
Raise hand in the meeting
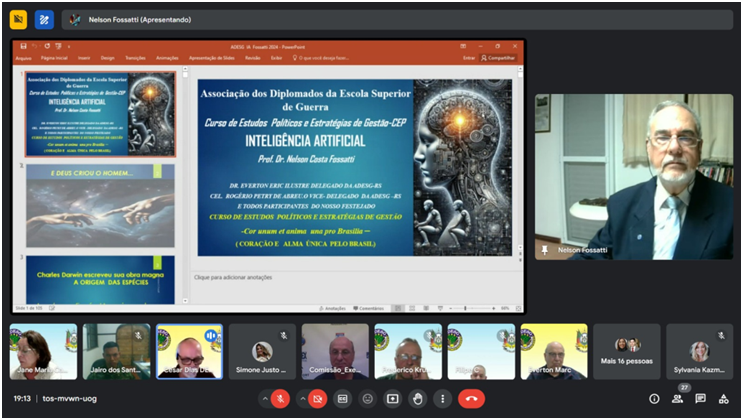[418, 399]
